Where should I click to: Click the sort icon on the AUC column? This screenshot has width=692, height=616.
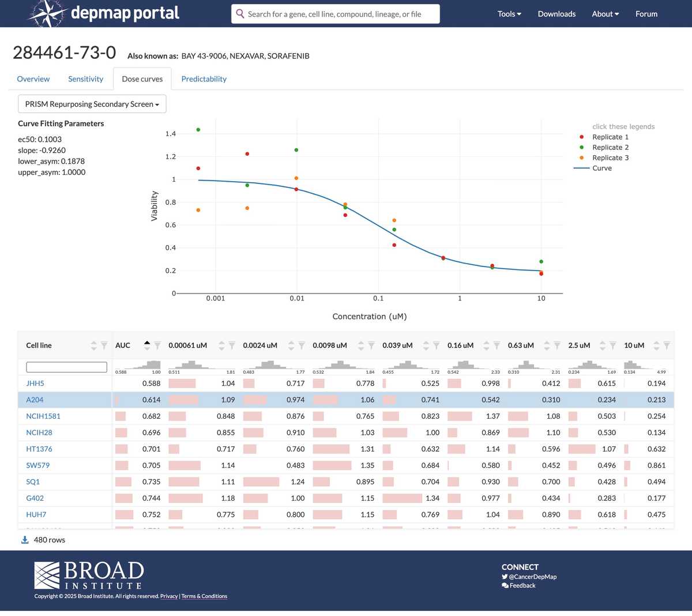(148, 345)
